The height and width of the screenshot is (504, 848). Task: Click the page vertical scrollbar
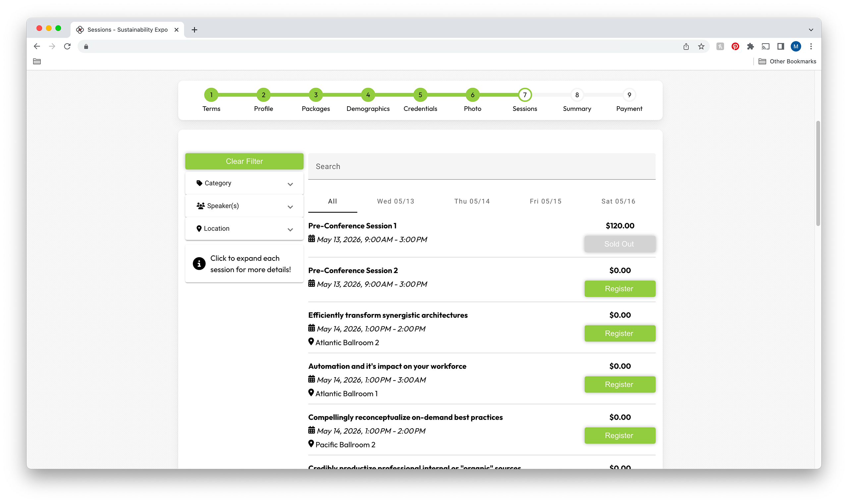818,173
